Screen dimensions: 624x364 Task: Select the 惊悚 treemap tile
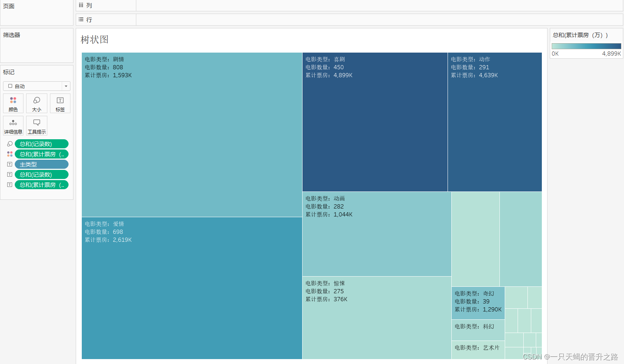pos(377,318)
